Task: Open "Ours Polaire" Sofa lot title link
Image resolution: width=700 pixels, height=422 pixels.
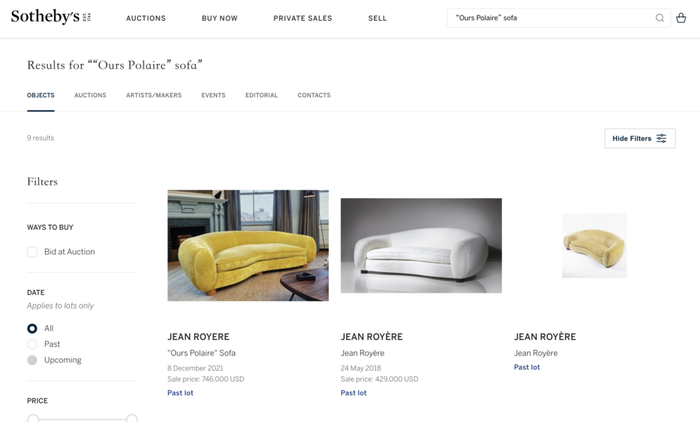Action: pos(201,353)
